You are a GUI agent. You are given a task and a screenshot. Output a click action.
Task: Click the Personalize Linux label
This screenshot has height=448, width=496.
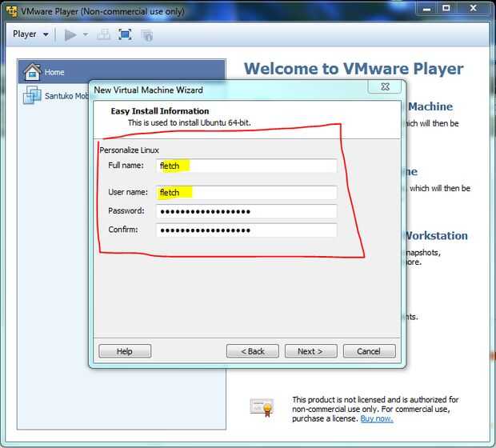pyautogui.click(x=129, y=150)
